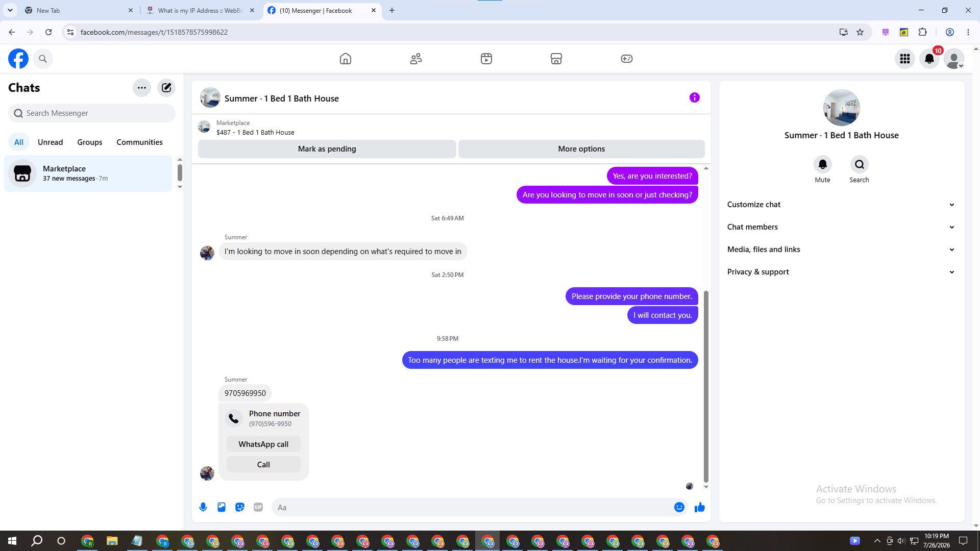Show hidden system tray icons

[877, 541]
